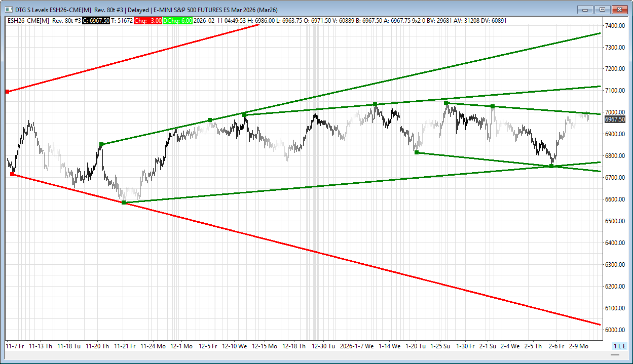This screenshot has height=364, width=633.
Task: Select the red anchor point near 7100 level
Action: click(x=7, y=92)
